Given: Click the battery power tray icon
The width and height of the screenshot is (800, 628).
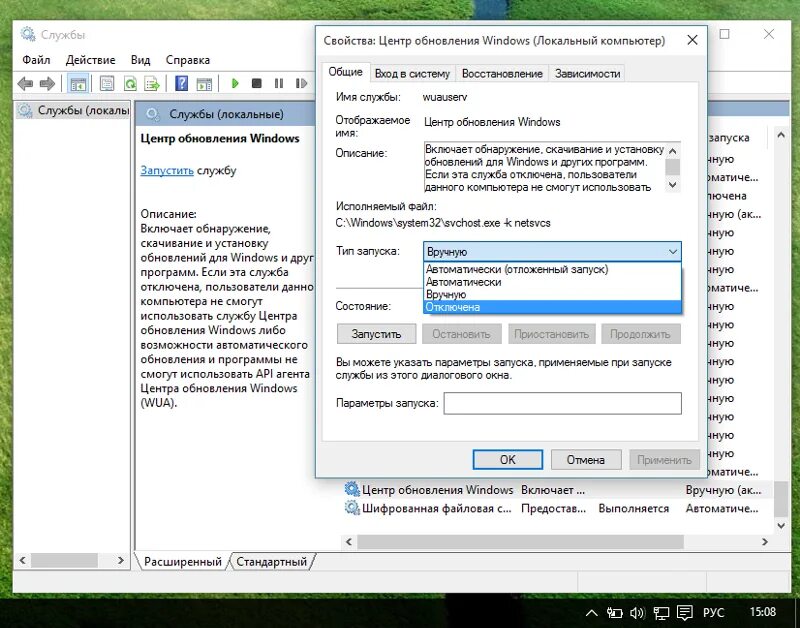Looking at the screenshot, I should (614, 613).
